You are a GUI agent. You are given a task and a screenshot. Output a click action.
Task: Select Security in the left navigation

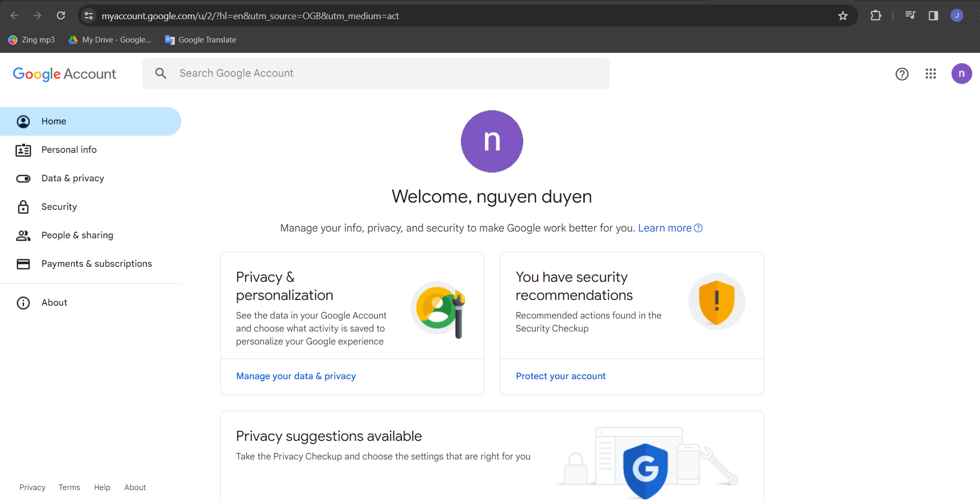click(59, 207)
